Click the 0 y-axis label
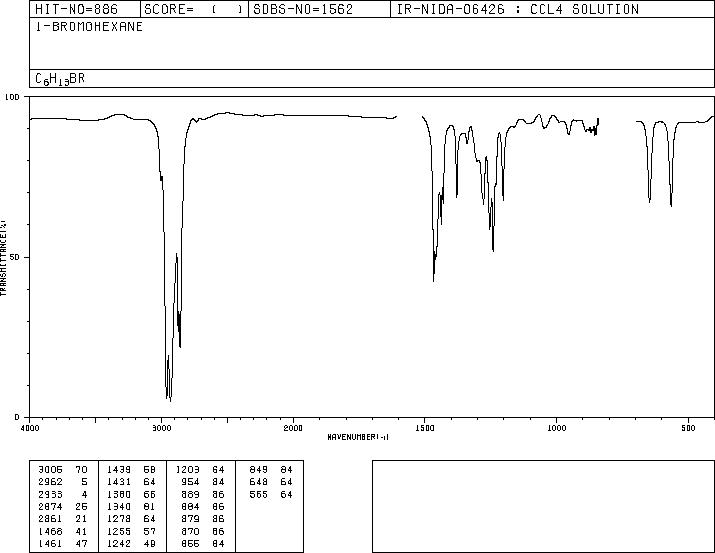The image size is (715, 553). point(17,417)
